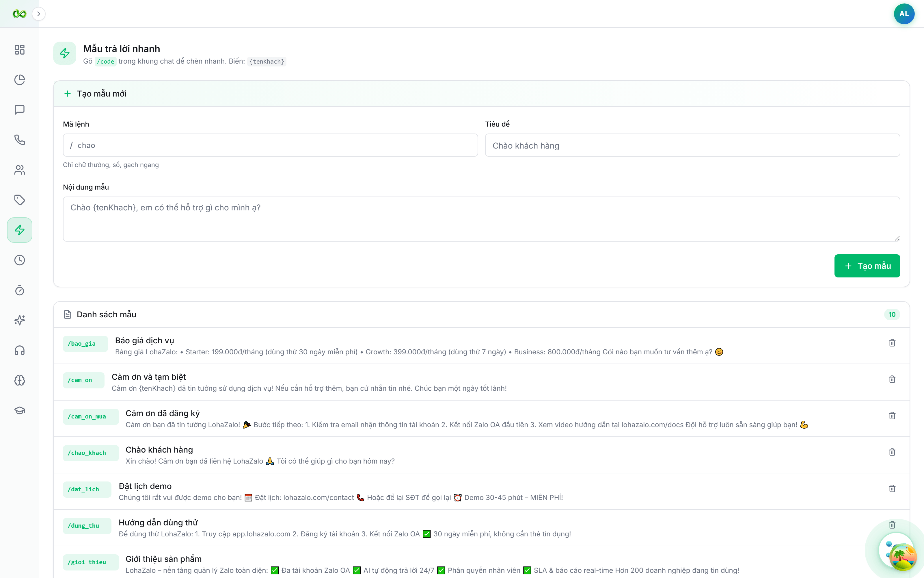Viewport: 924px width, 578px height.
Task: Click the '/code' hint chip in subtitle
Action: [x=105, y=62]
